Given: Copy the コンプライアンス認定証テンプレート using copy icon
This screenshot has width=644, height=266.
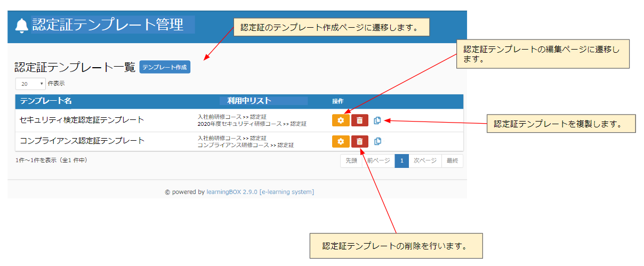Looking at the screenshot, I should point(377,141).
